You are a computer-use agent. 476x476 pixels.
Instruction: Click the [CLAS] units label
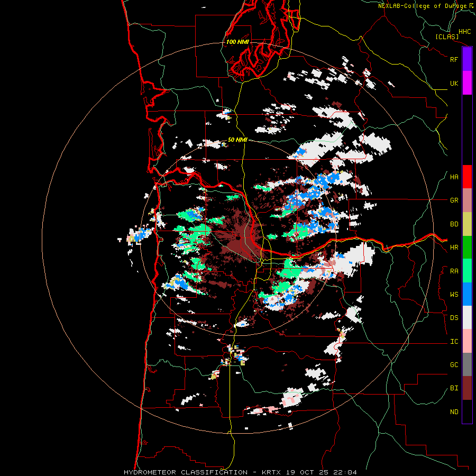pyautogui.click(x=447, y=37)
